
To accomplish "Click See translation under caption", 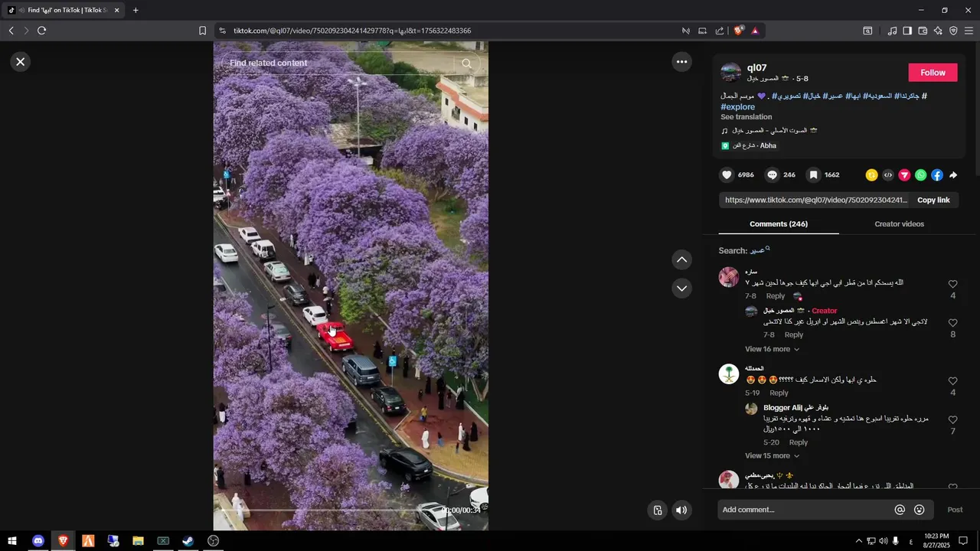I will 746,117.
